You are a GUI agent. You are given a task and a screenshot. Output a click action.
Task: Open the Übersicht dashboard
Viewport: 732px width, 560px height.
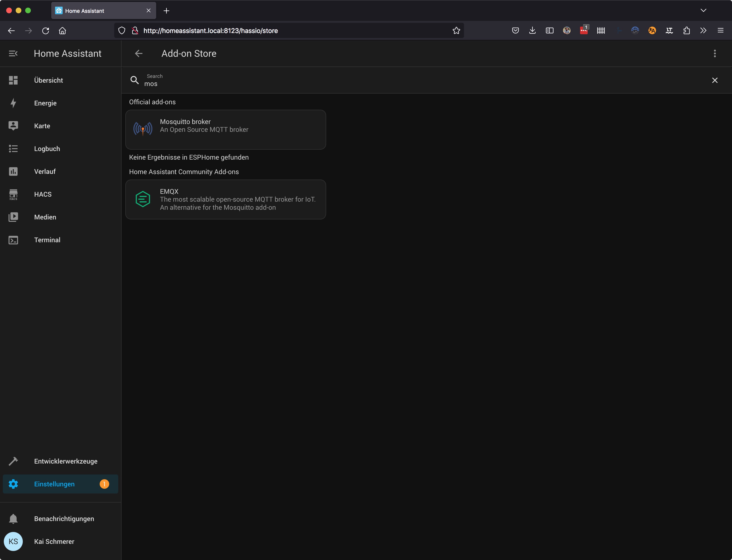[48, 80]
